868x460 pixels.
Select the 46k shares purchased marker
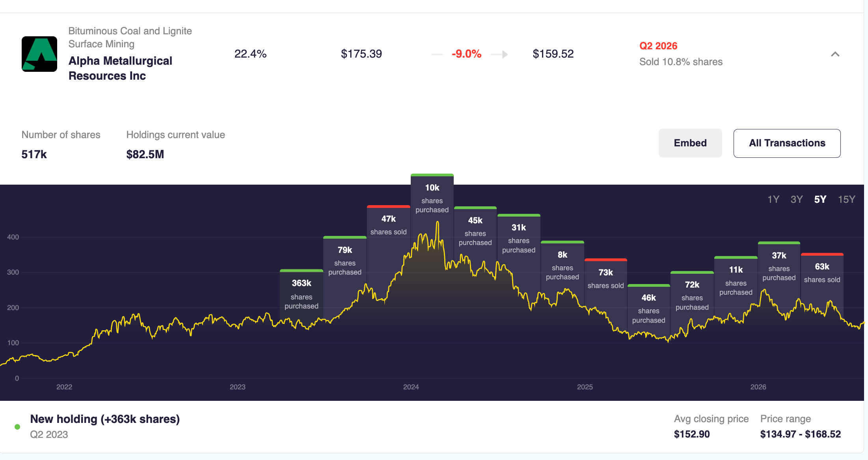(x=649, y=309)
